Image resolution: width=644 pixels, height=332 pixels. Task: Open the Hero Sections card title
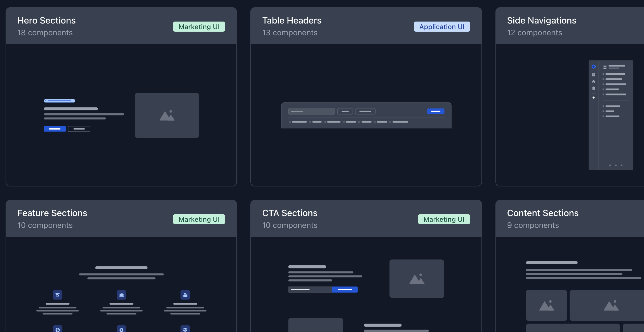[x=46, y=20]
